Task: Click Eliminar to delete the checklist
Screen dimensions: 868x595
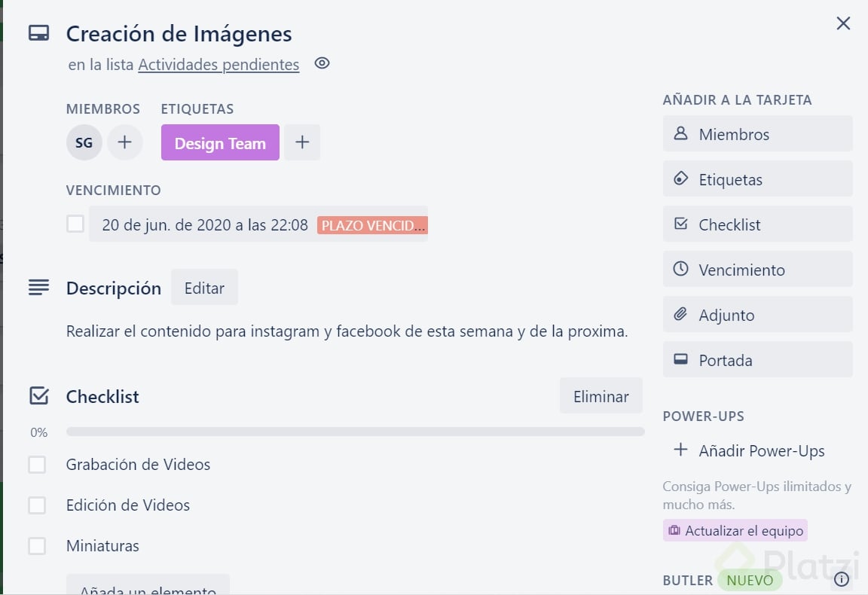Action: [601, 396]
